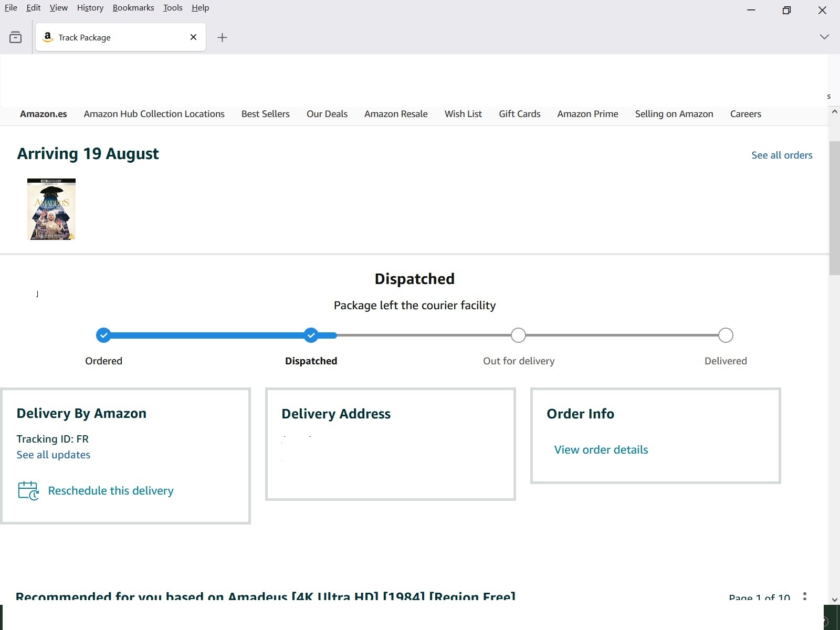
Task: Click the Delivery Address heading
Action: point(336,414)
